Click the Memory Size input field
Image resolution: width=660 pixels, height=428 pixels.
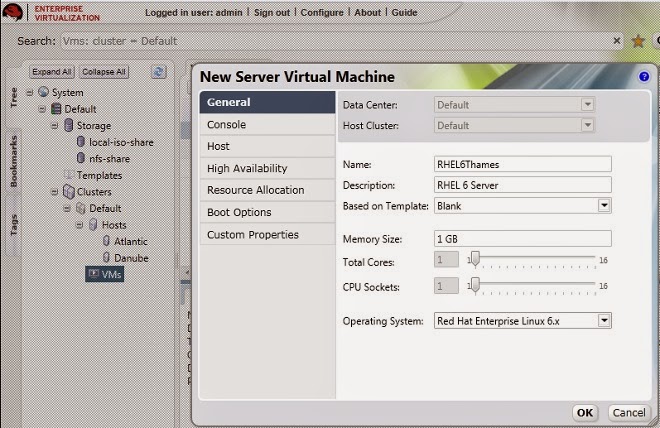pyautogui.click(x=522, y=239)
